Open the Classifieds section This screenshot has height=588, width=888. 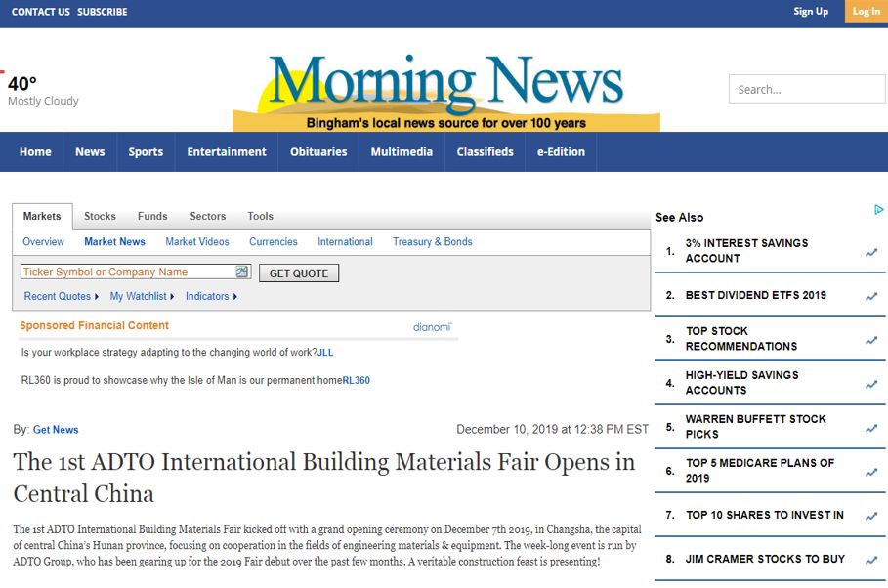click(485, 151)
